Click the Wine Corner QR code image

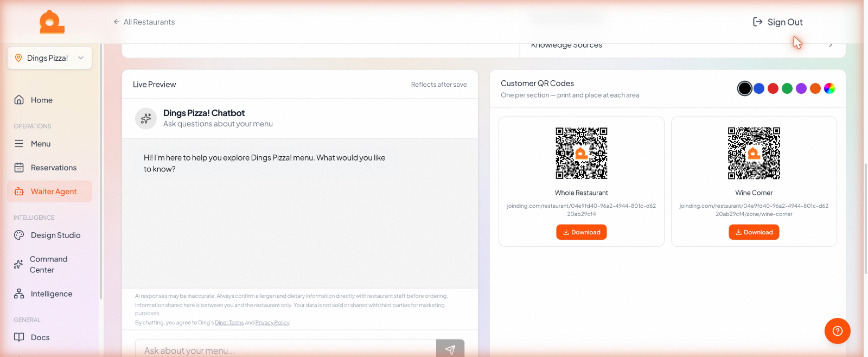(x=754, y=154)
